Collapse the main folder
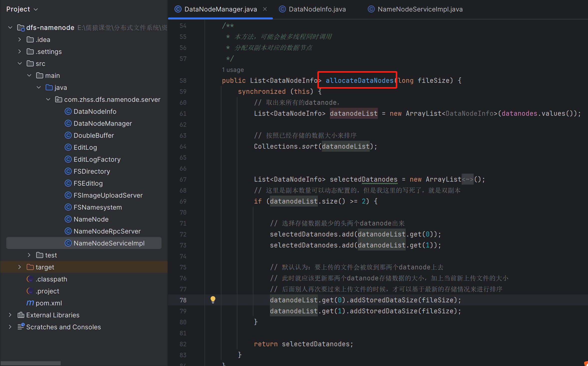 click(x=29, y=75)
